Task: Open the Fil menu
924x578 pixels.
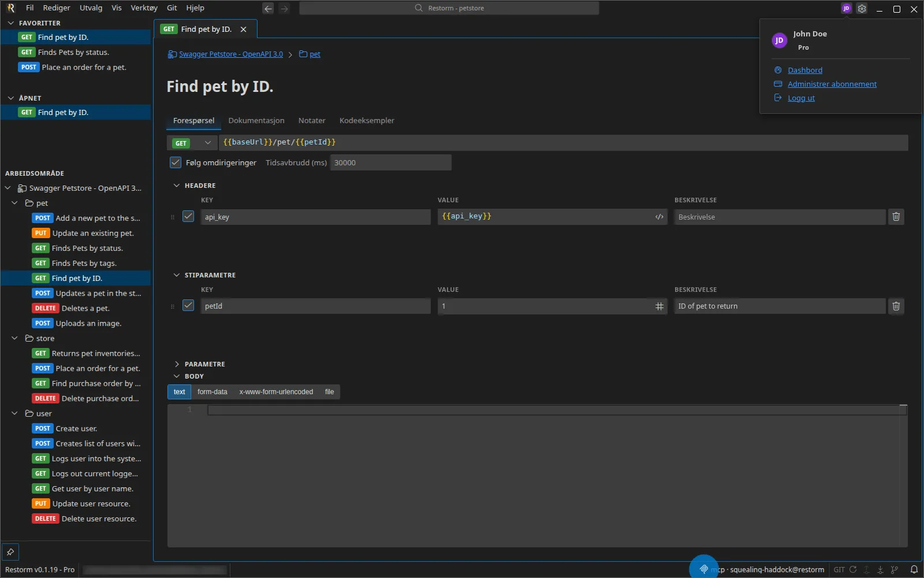Action: pos(30,8)
